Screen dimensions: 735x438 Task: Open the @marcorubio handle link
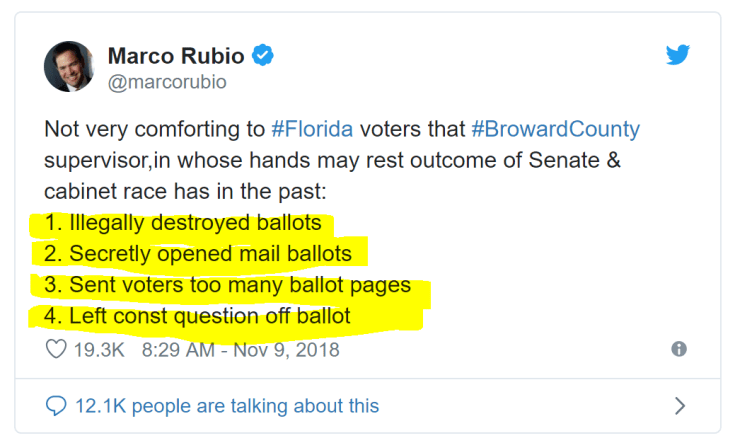point(166,82)
